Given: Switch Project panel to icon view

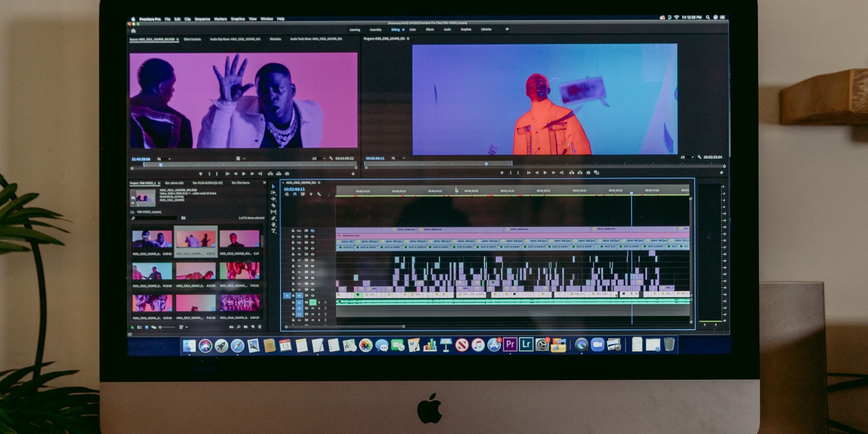Looking at the screenshot, I should (x=147, y=327).
